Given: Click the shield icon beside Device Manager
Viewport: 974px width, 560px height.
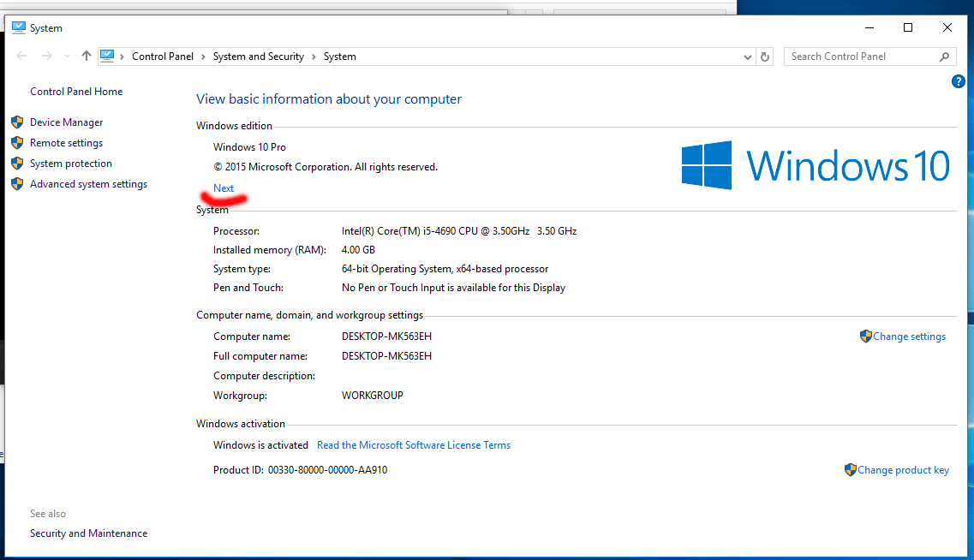Looking at the screenshot, I should pyautogui.click(x=17, y=122).
